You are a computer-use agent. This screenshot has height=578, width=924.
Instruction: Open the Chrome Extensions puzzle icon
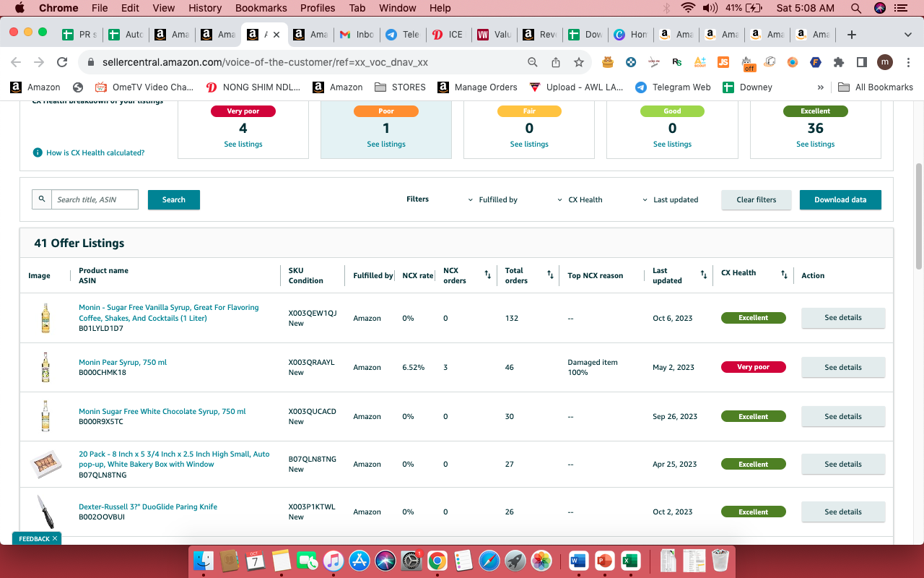click(839, 62)
